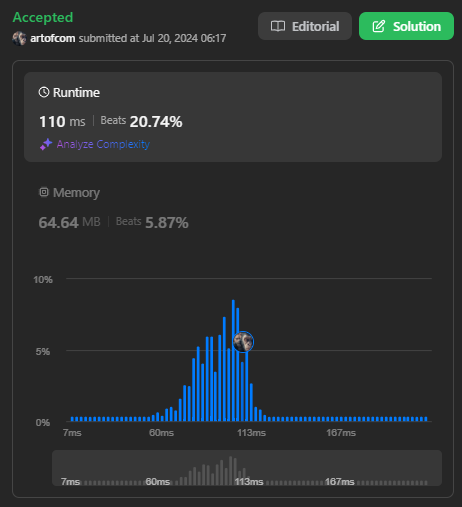Click the book icon on Editorial button

tap(278, 26)
